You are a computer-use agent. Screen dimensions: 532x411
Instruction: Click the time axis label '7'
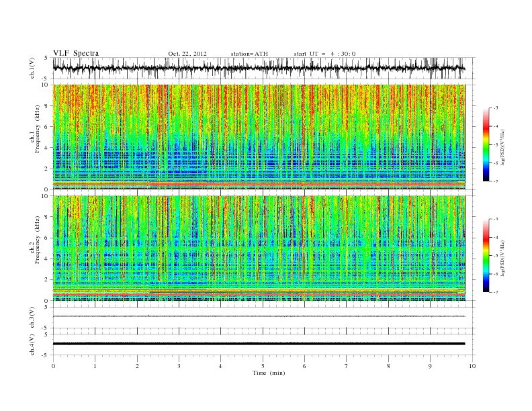(347, 366)
